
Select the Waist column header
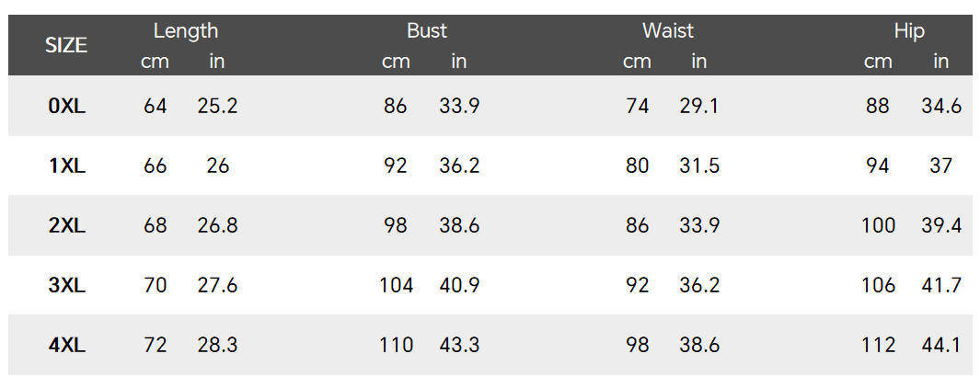[x=668, y=30]
